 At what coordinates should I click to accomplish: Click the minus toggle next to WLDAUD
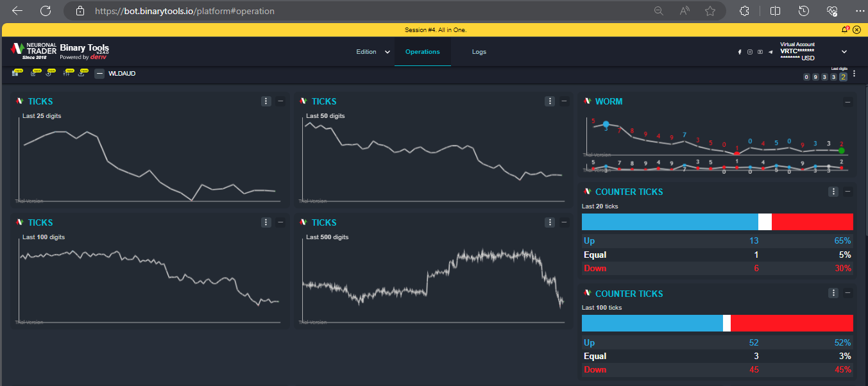tap(99, 73)
